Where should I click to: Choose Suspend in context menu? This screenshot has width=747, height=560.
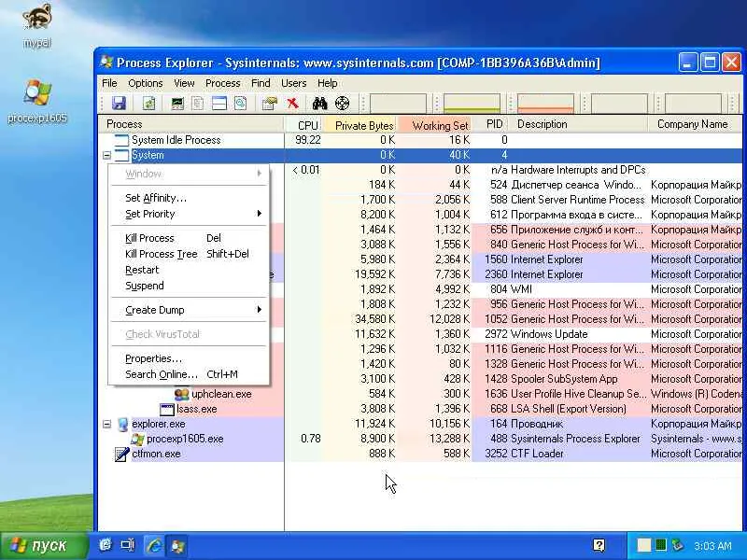coord(189,286)
